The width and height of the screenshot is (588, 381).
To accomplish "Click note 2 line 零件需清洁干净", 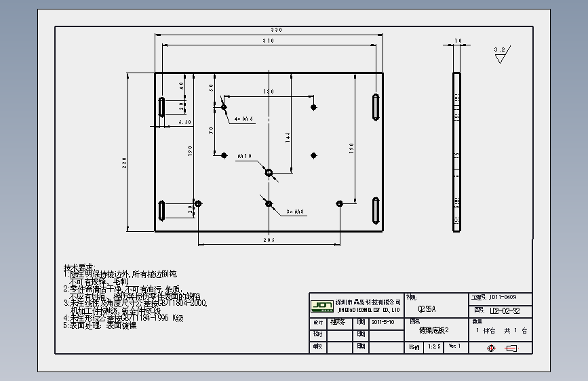I will tap(123, 289).
